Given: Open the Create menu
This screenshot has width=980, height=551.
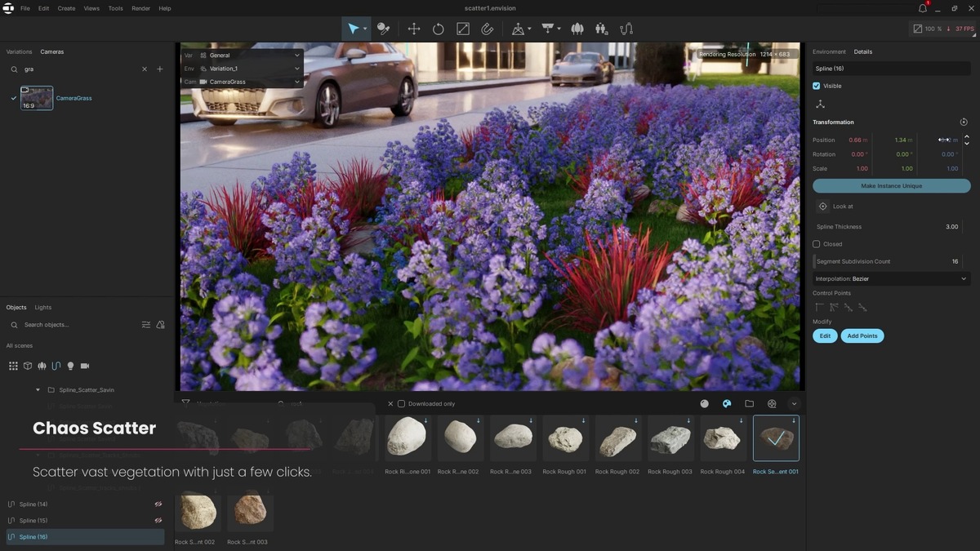Looking at the screenshot, I should pyautogui.click(x=66, y=8).
